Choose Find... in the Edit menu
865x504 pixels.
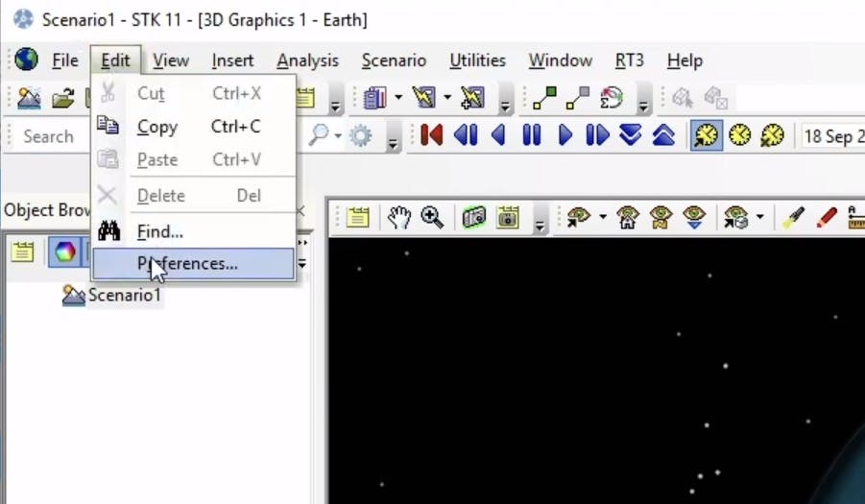[193, 231]
